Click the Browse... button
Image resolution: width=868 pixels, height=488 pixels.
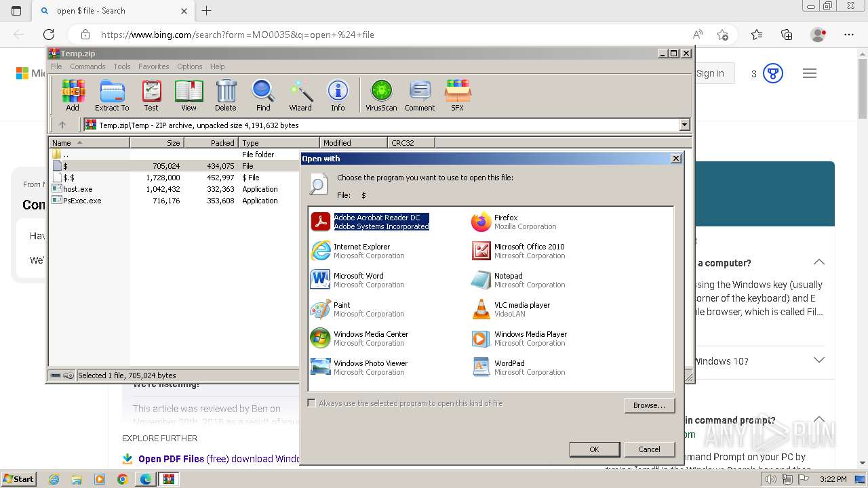click(649, 405)
